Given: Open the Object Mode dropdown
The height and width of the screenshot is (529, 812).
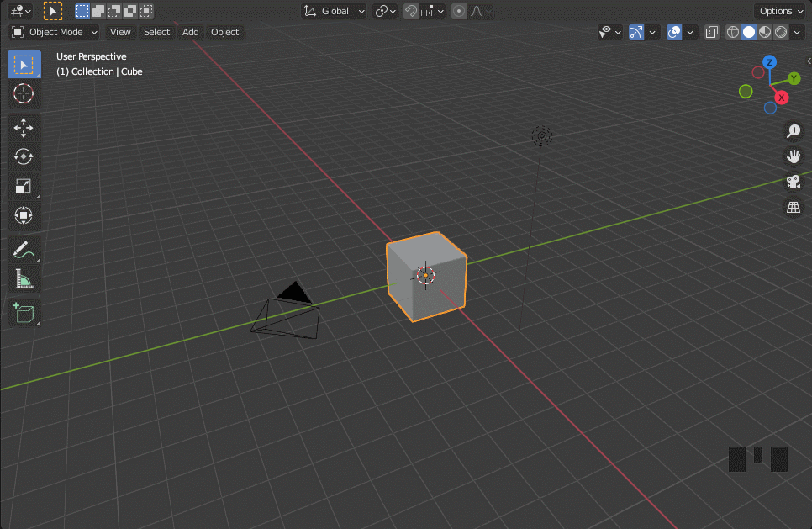Looking at the screenshot, I should click(55, 32).
